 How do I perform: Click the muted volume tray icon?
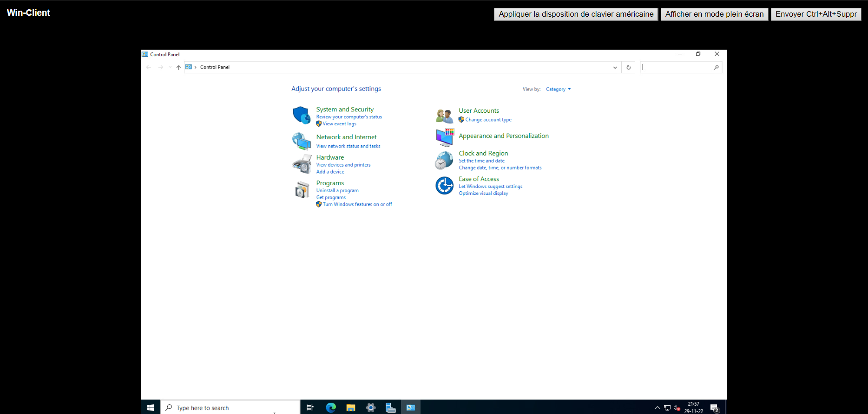click(x=677, y=408)
